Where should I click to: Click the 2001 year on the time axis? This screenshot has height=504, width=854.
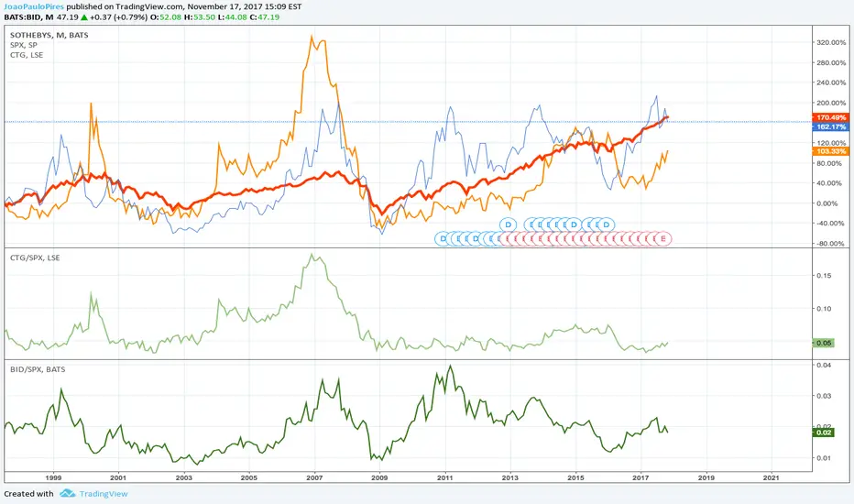click(x=118, y=477)
